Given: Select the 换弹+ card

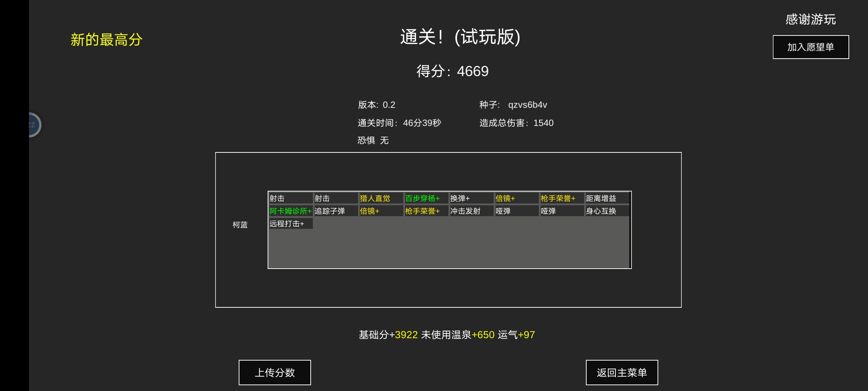Looking at the screenshot, I should tap(471, 198).
